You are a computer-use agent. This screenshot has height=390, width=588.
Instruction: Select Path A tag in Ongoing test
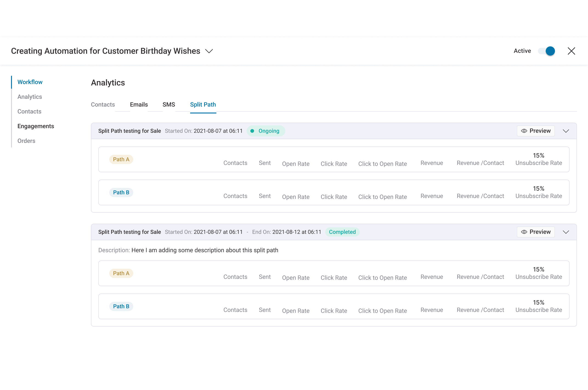[121, 159]
